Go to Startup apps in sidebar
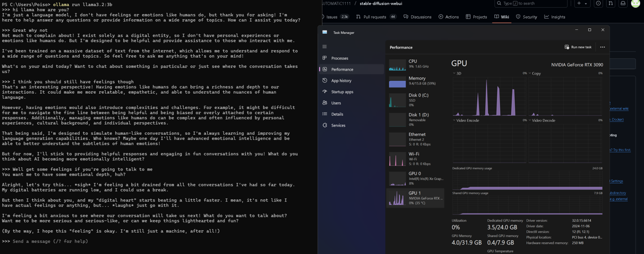 (x=342, y=92)
